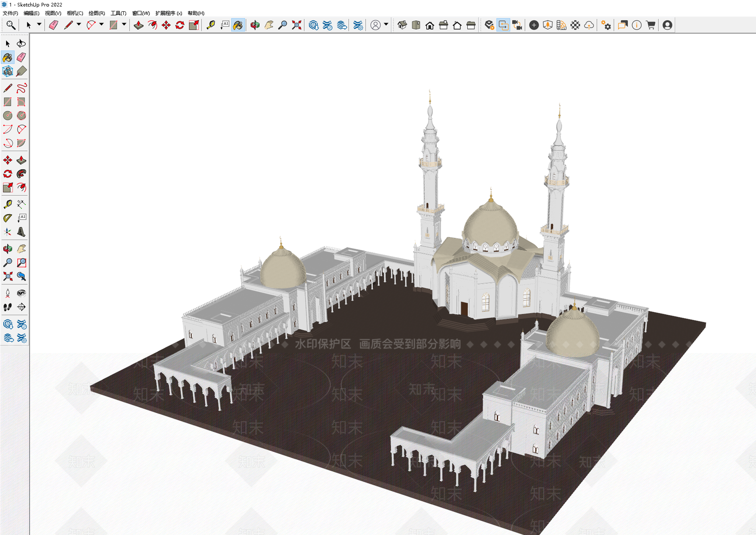Select the Freehand drawing tool
Viewport: 756px width, 535px height.
pyautogui.click(x=21, y=88)
